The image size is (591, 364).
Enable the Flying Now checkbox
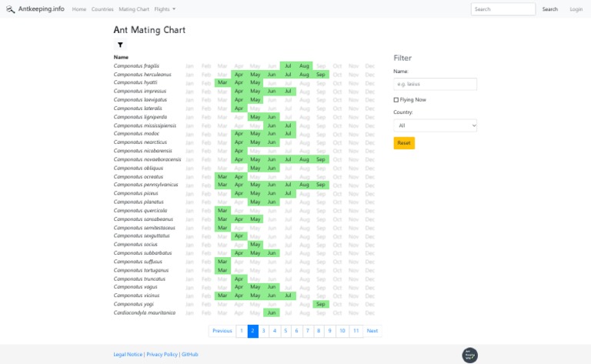396,99
